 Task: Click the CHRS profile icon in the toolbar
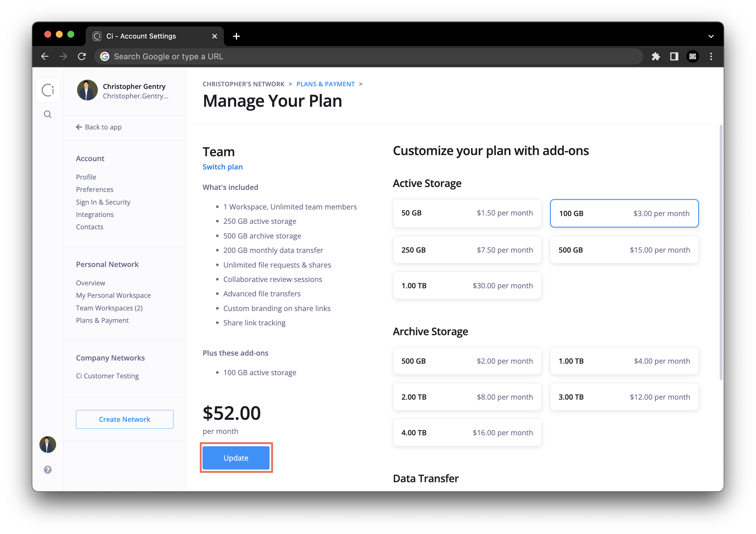(693, 56)
